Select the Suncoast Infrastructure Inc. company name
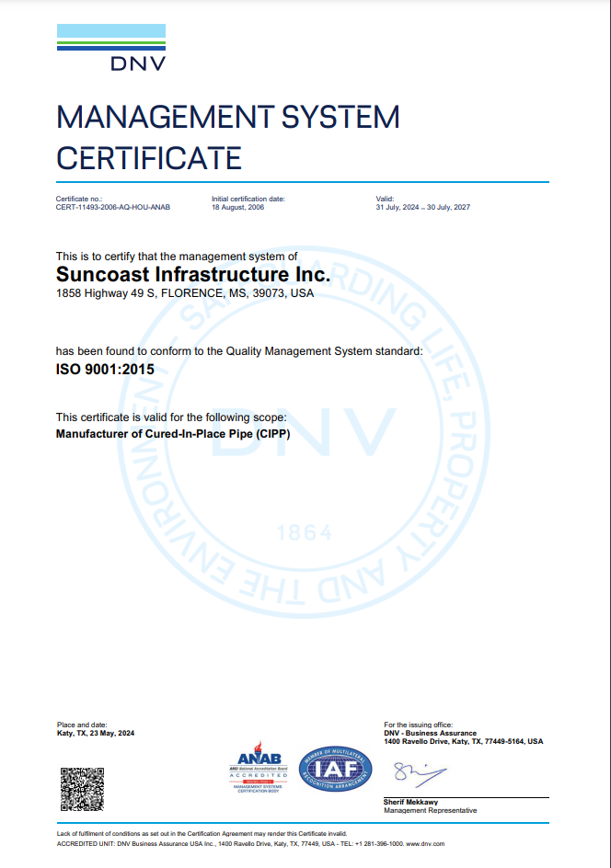The image size is (611, 868). (x=192, y=274)
